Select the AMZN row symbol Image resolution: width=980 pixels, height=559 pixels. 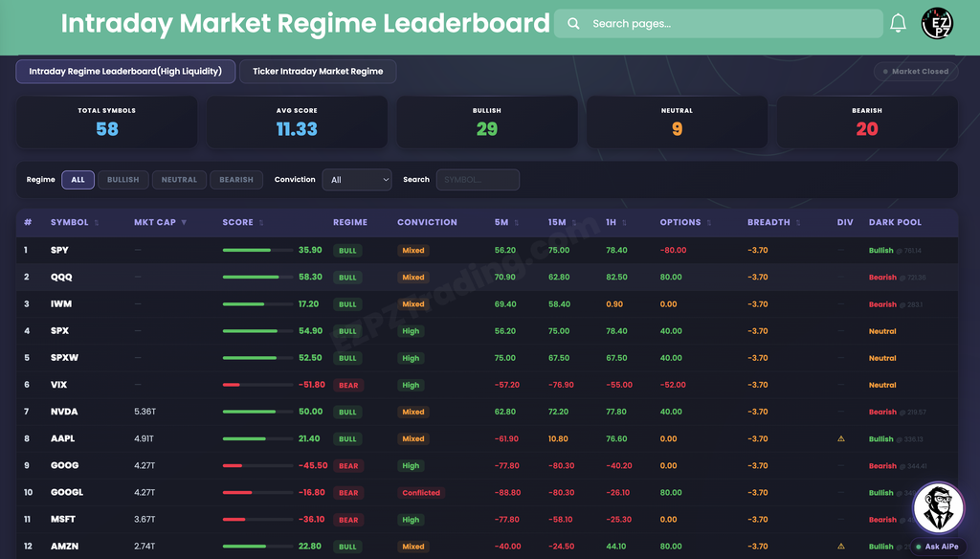coord(64,546)
